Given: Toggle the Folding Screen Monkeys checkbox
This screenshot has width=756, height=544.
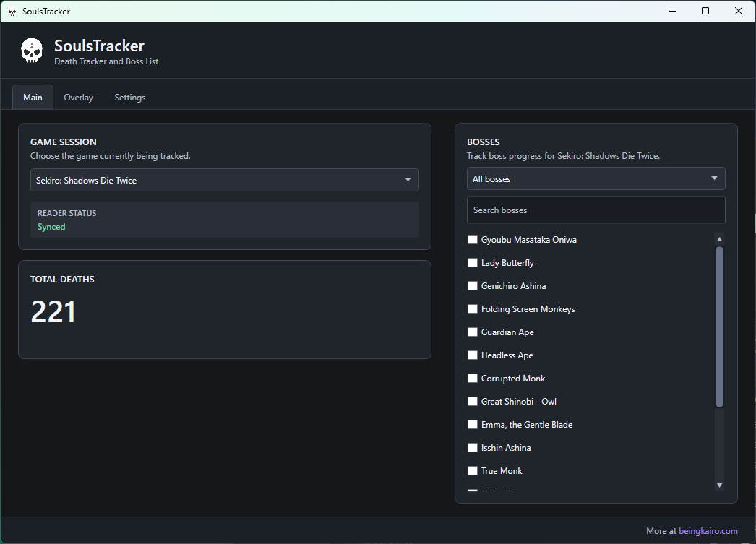Looking at the screenshot, I should click(x=473, y=309).
